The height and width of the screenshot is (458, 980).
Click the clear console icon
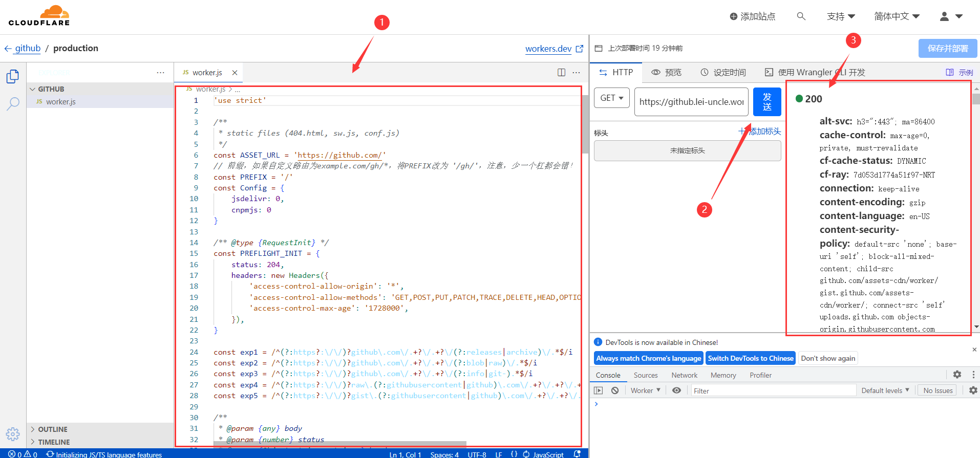click(615, 390)
